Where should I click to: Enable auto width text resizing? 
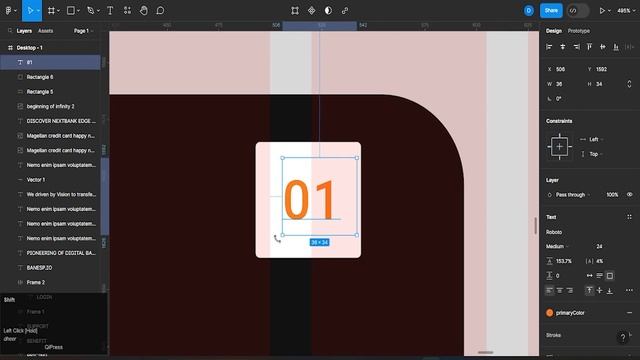[590, 276]
